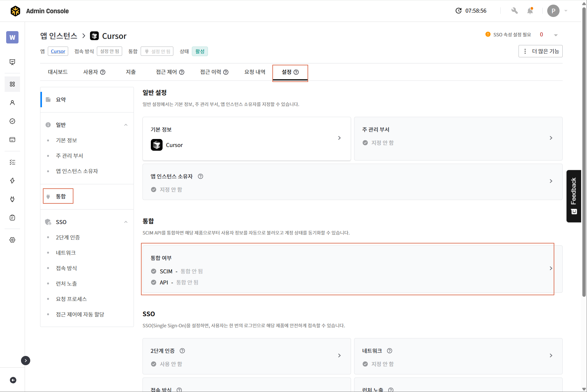The image size is (587, 392).
Task: Switch to the 접근 제어 tab
Action: click(x=170, y=72)
